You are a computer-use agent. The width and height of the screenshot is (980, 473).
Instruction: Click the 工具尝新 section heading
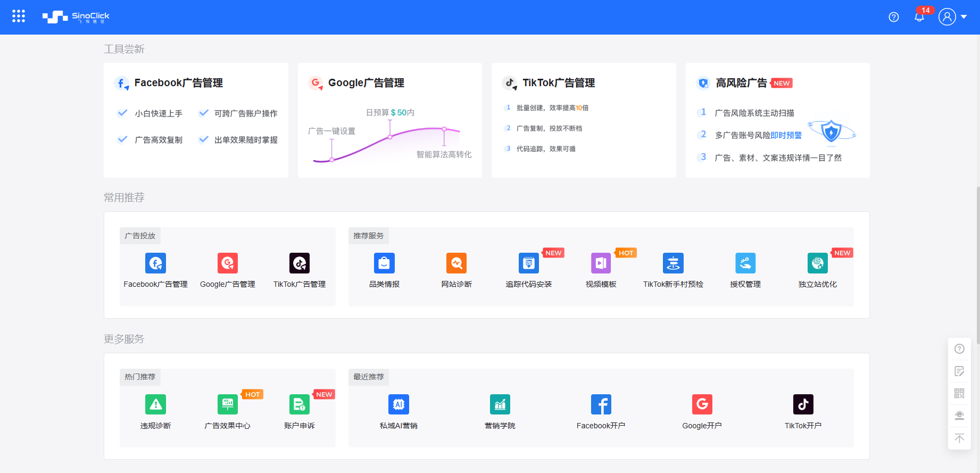pos(124,49)
